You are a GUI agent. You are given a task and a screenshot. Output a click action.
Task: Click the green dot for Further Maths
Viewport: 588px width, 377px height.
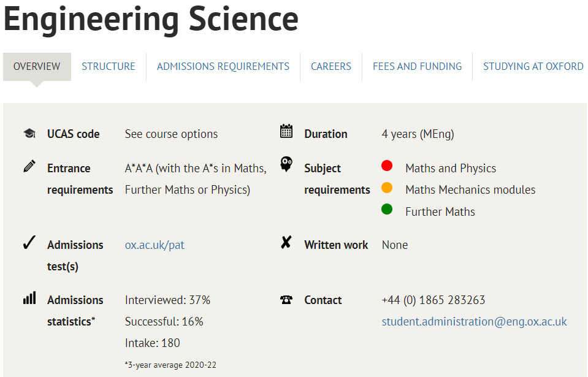pyautogui.click(x=387, y=209)
